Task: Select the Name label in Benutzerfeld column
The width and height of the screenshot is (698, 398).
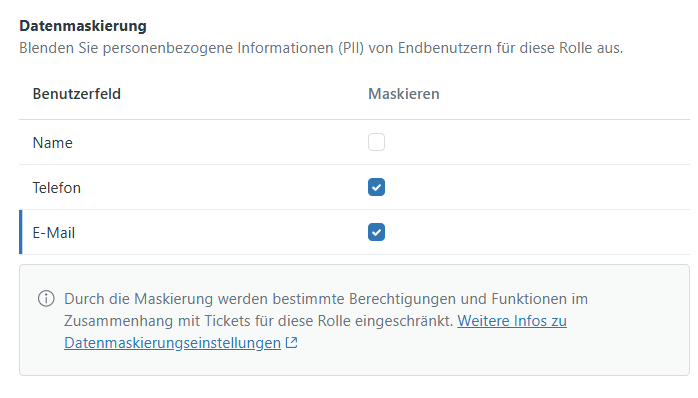Action: tap(53, 143)
